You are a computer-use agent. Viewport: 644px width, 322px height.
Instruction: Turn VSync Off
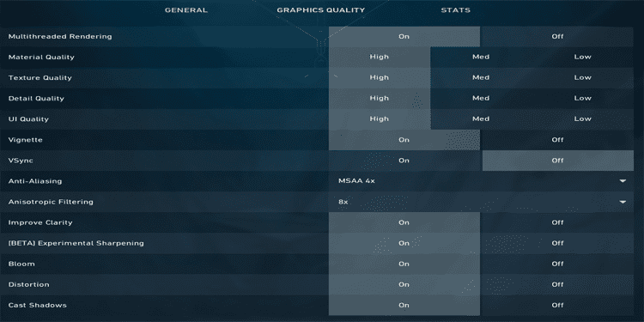pos(557,161)
